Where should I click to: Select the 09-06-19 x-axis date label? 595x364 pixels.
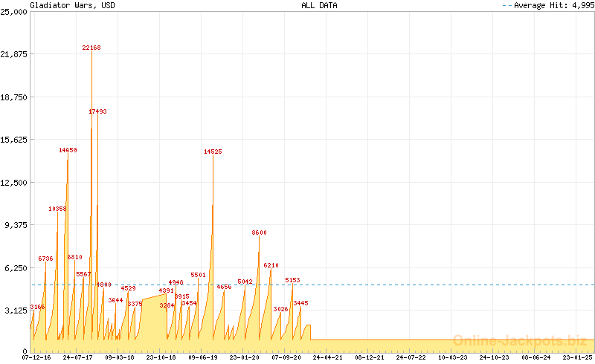point(203,357)
